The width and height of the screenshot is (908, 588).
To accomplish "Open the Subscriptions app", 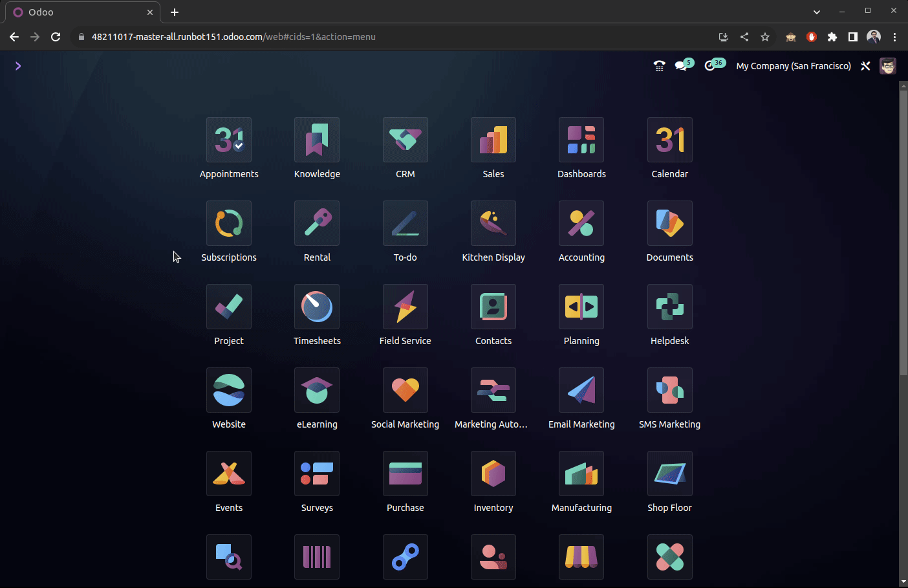I will pos(229,223).
